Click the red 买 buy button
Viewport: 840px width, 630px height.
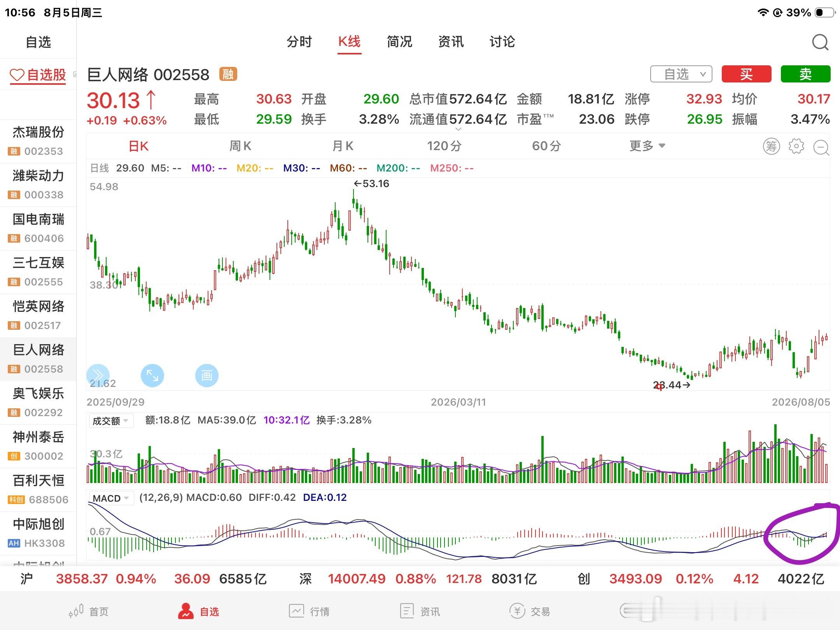click(746, 74)
